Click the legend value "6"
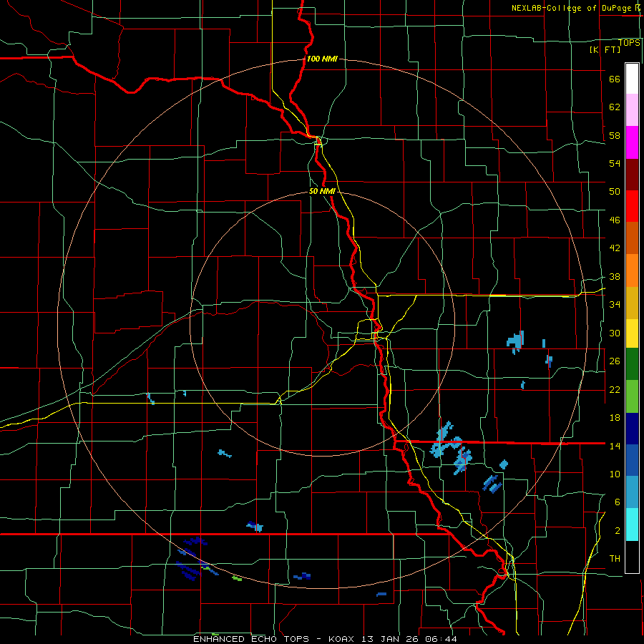 (617, 502)
